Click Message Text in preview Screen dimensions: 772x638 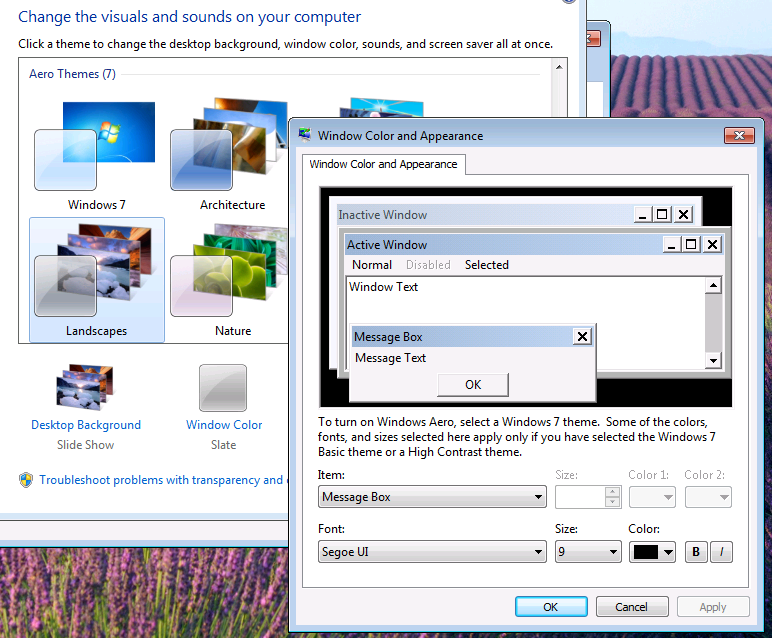[390, 358]
